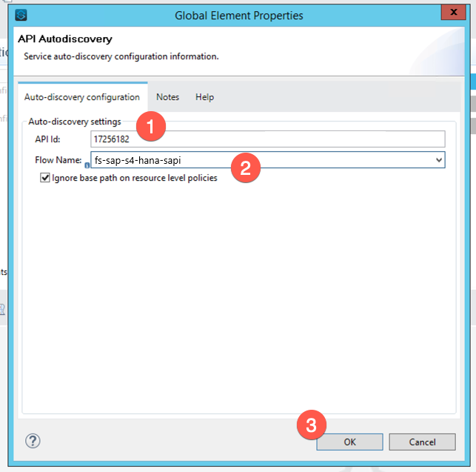Select the Auto-discovery configuration tab

pos(82,97)
